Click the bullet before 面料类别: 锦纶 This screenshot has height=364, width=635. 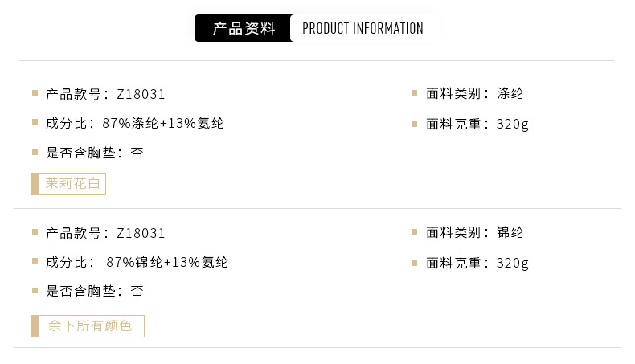coord(414,233)
